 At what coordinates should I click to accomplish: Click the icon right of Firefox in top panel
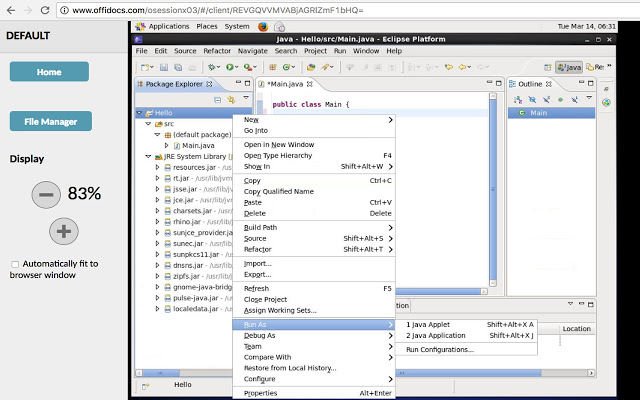coord(280,27)
